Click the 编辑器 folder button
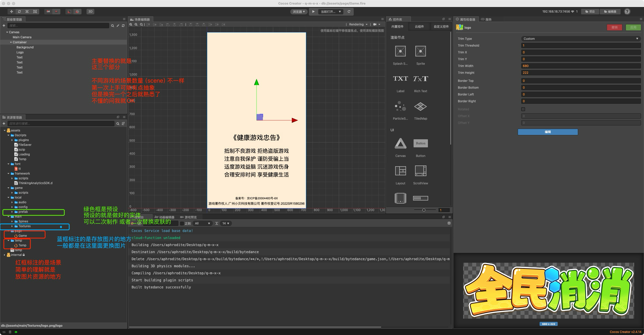 point(610,12)
